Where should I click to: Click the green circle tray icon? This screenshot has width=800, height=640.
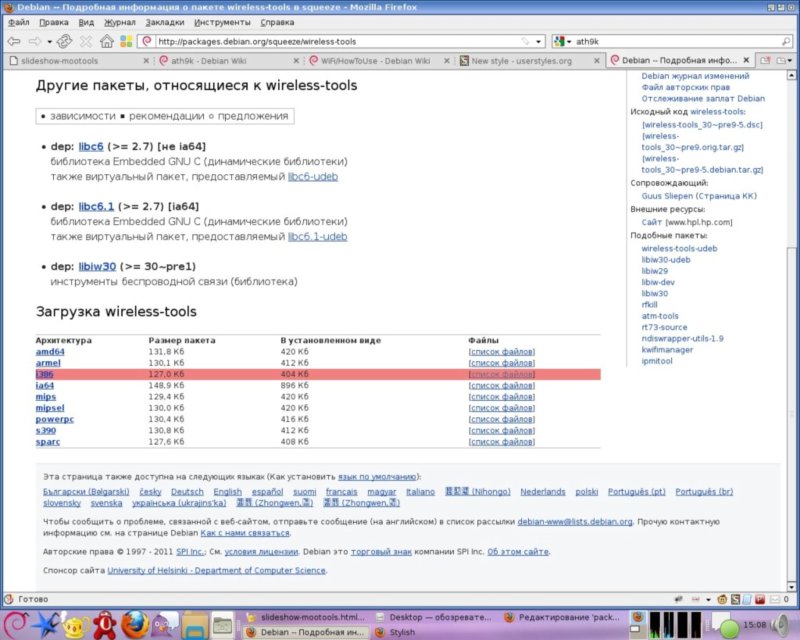click(729, 627)
